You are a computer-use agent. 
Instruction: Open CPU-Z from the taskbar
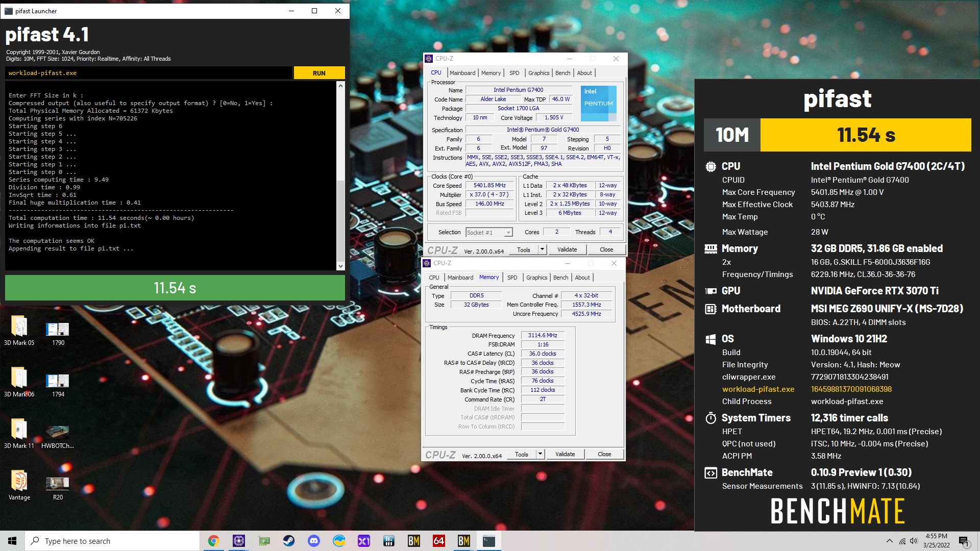coord(238,541)
